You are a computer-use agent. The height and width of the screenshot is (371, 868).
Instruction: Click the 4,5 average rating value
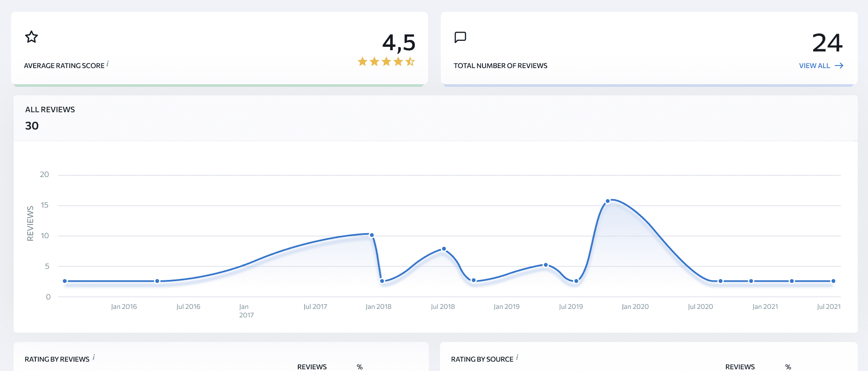[x=399, y=43]
